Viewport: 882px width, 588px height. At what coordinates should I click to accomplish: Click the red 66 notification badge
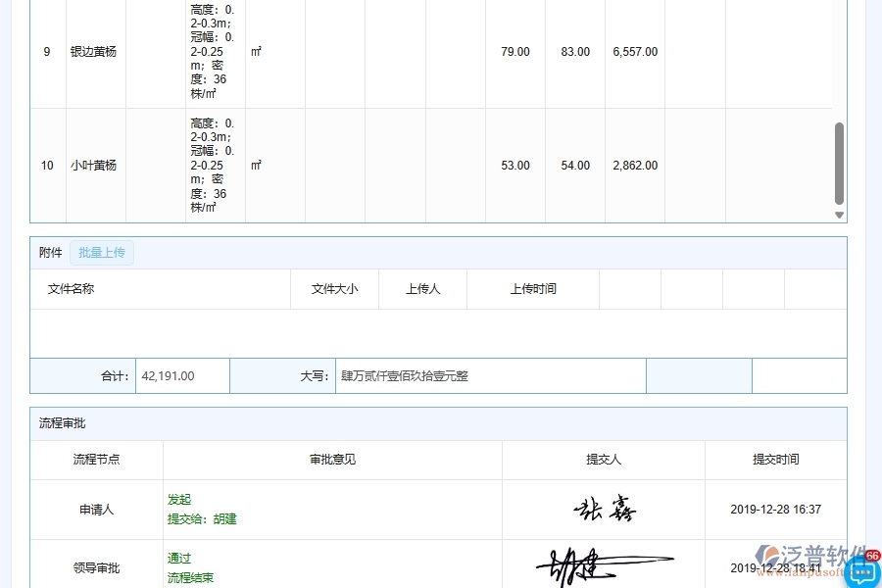[870, 554]
